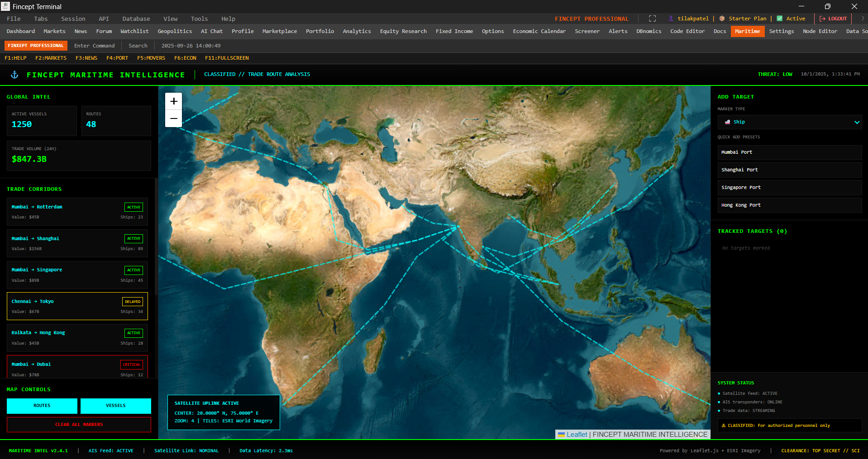Open the Tools menu
The width and height of the screenshot is (868, 459).
[199, 19]
